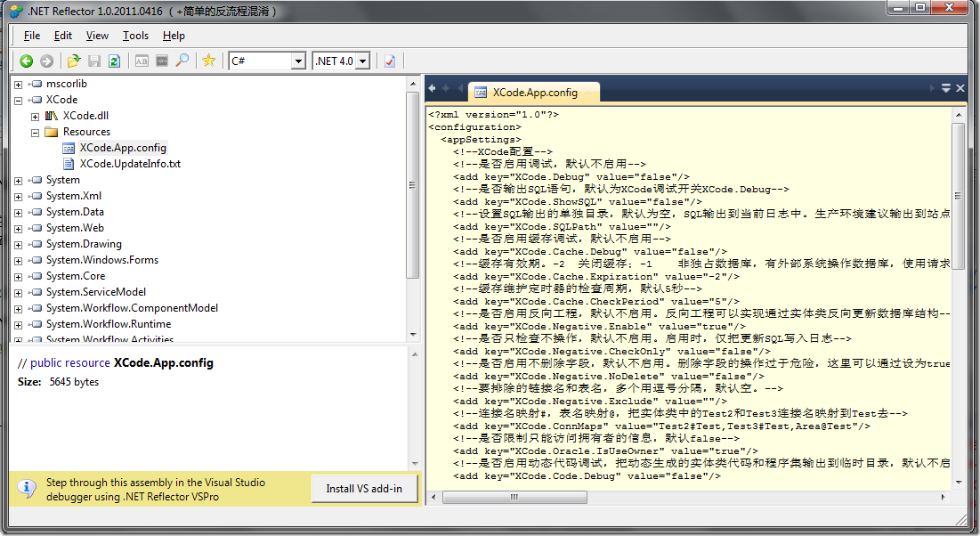Click the Save floppy disk icon
The height and width of the screenshot is (536, 980).
pyautogui.click(x=94, y=61)
